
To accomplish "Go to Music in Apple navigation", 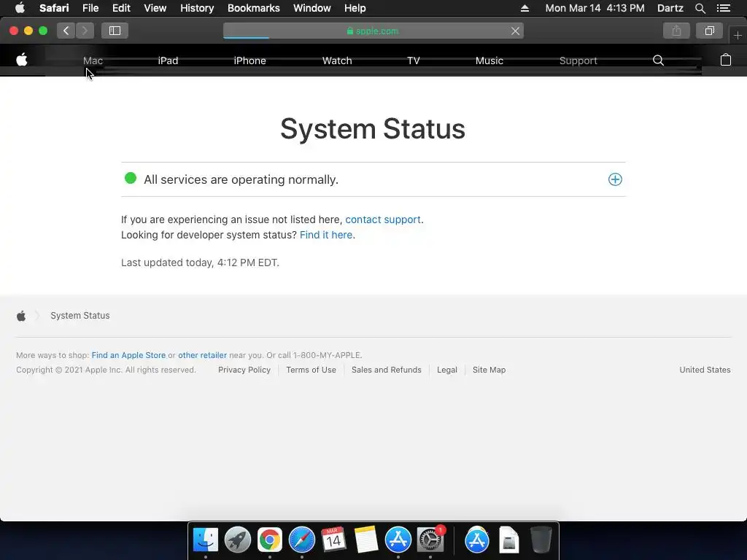I will tap(489, 61).
